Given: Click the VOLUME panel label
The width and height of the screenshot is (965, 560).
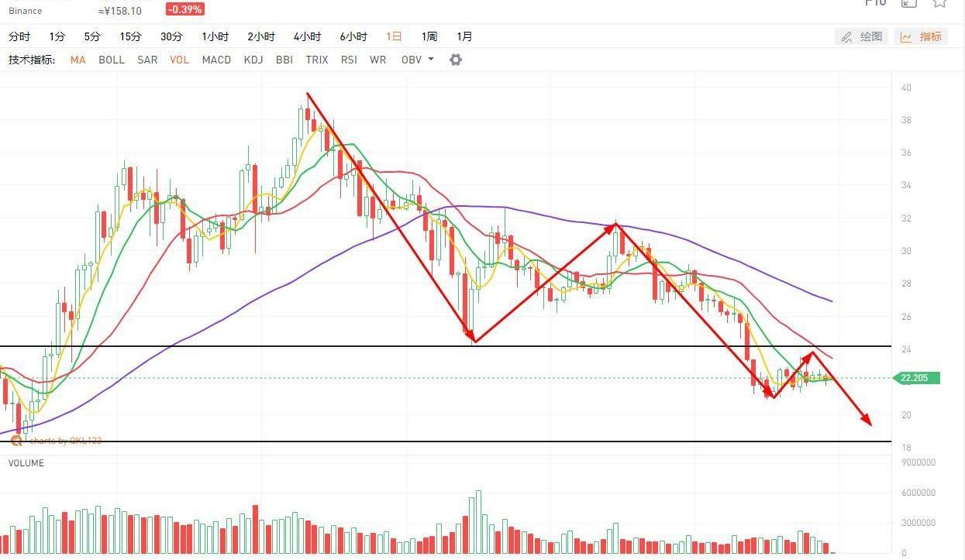Looking at the screenshot, I should point(26,463).
